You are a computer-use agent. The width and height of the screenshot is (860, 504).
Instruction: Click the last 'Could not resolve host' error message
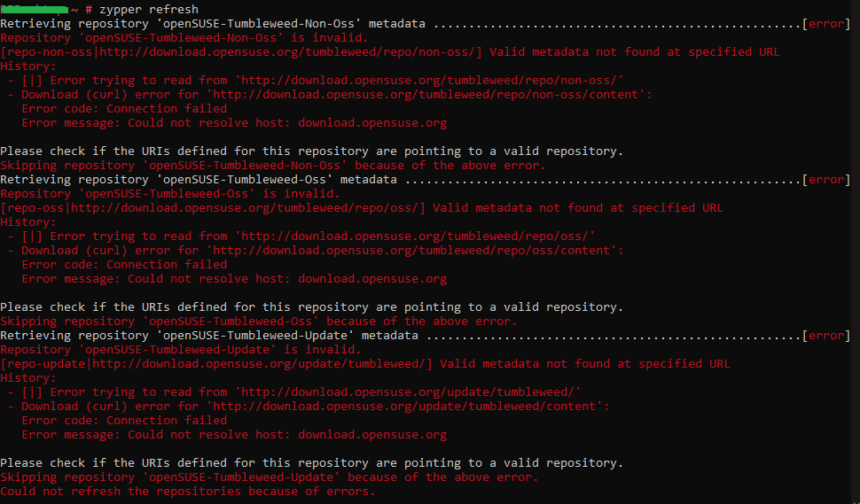click(234, 434)
